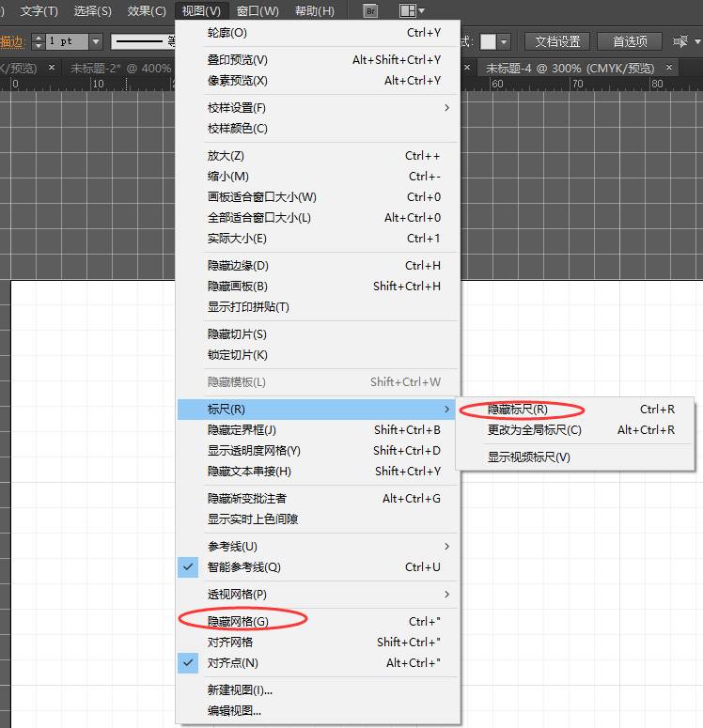The height and width of the screenshot is (728, 703).
Task: Choose 隐藏网格(G)
Action: [x=319, y=622]
